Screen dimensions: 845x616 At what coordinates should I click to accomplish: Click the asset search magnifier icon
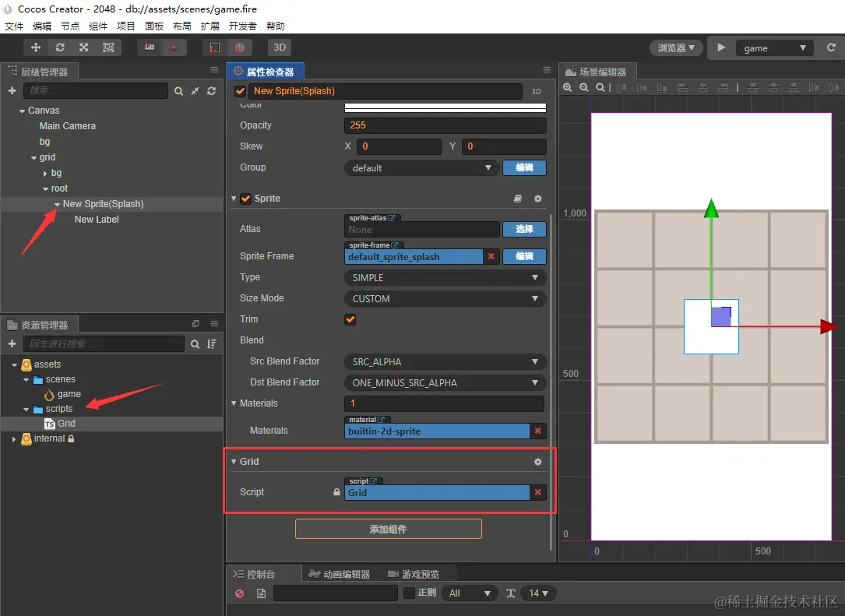pos(195,344)
